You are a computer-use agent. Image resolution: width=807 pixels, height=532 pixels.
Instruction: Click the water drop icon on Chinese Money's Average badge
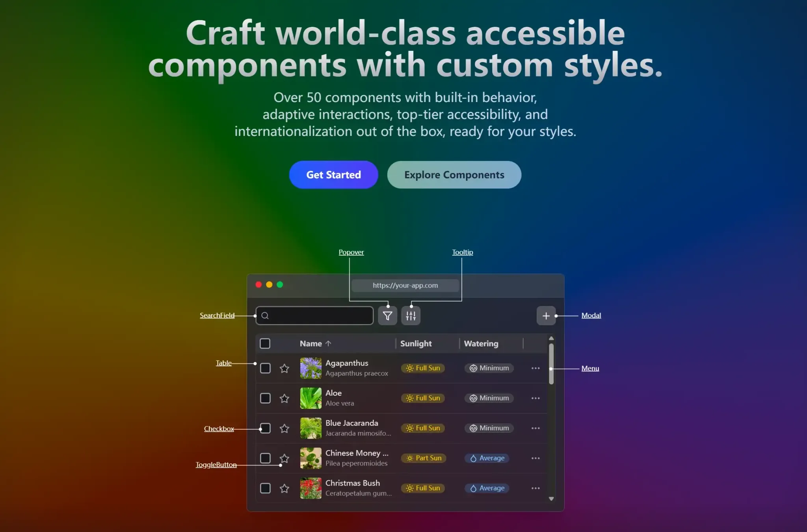tap(473, 458)
